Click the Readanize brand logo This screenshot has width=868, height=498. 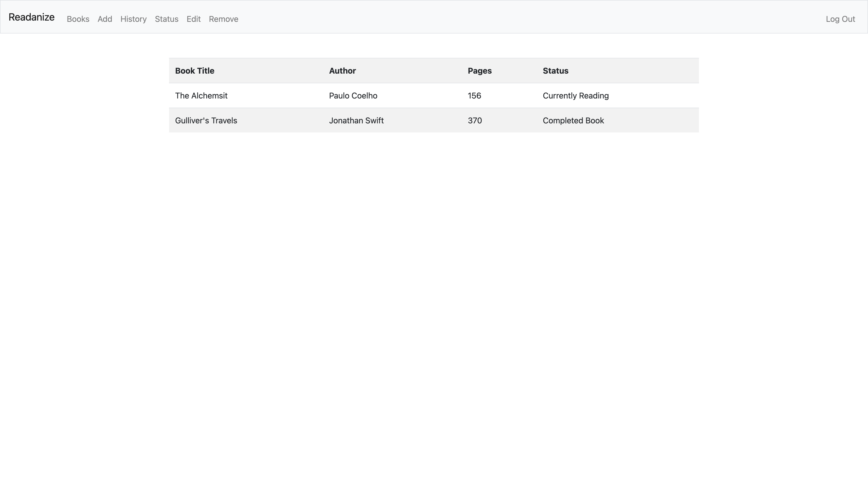click(31, 17)
